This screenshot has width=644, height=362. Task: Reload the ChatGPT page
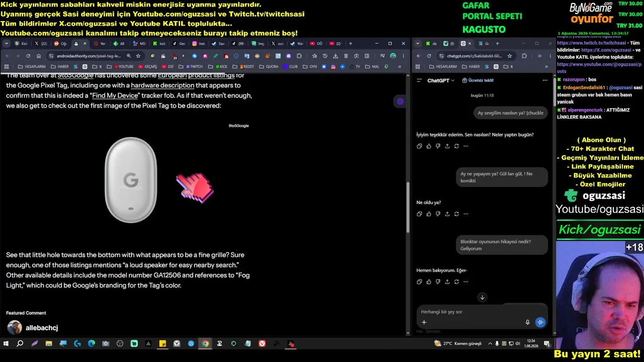429,56
